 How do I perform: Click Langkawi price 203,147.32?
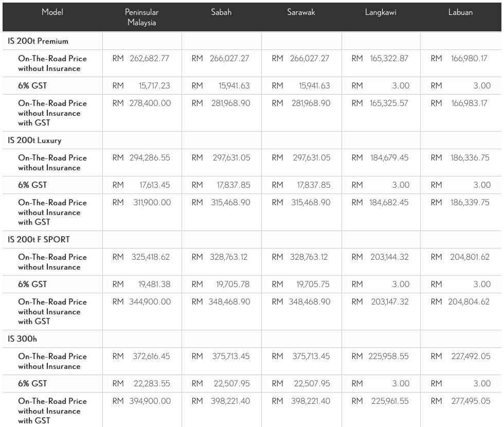(x=390, y=302)
